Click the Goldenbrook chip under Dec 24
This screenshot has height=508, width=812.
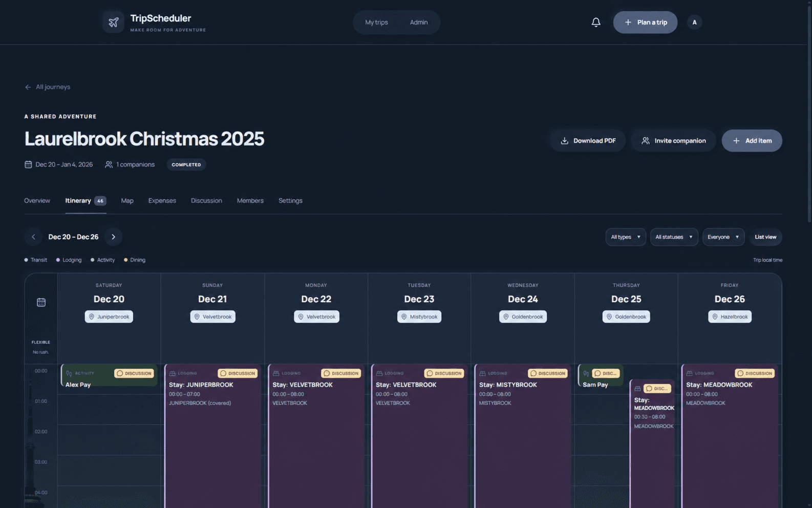coord(523,316)
